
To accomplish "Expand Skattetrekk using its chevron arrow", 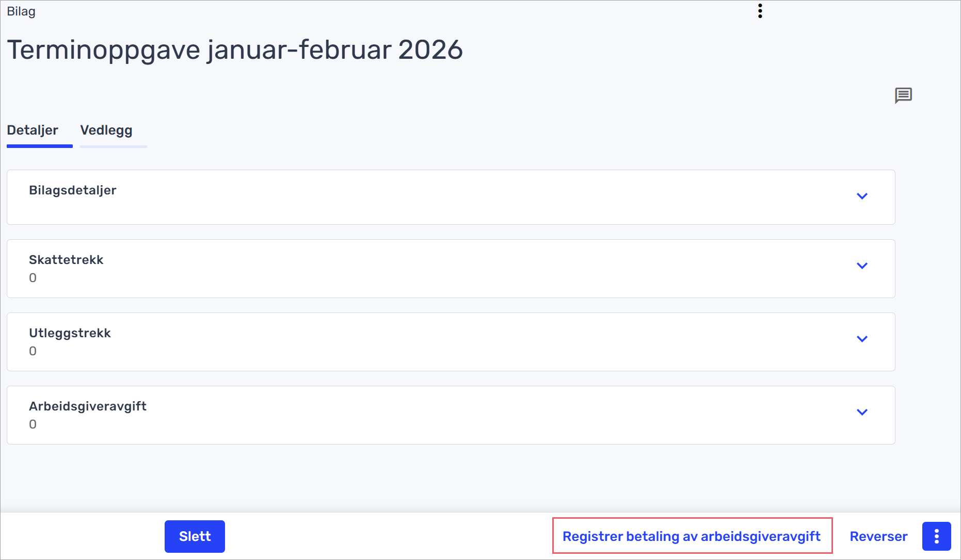I will [862, 266].
